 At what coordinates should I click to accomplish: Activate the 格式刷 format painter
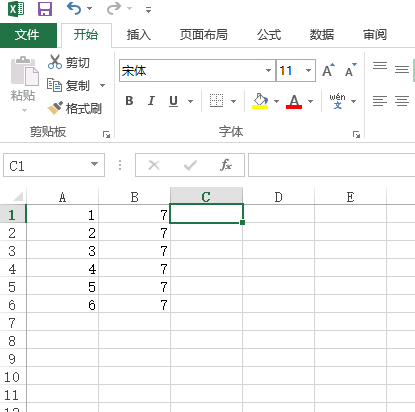click(75, 108)
